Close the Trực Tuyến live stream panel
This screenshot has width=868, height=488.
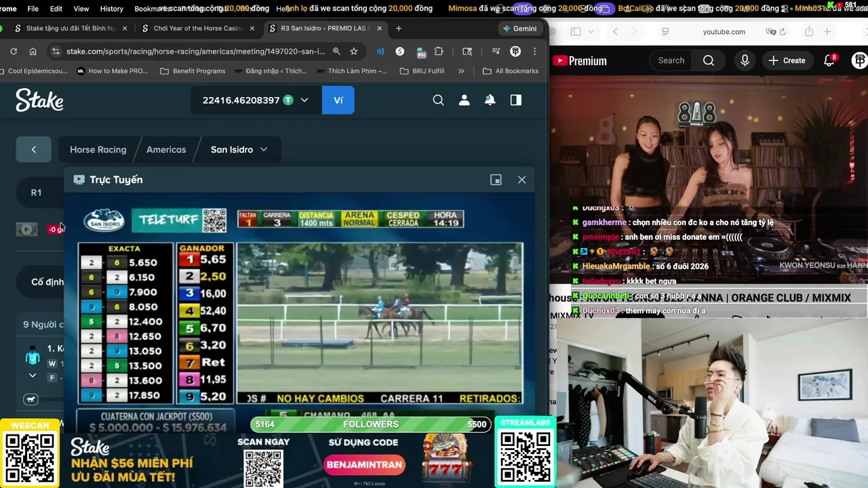521,180
